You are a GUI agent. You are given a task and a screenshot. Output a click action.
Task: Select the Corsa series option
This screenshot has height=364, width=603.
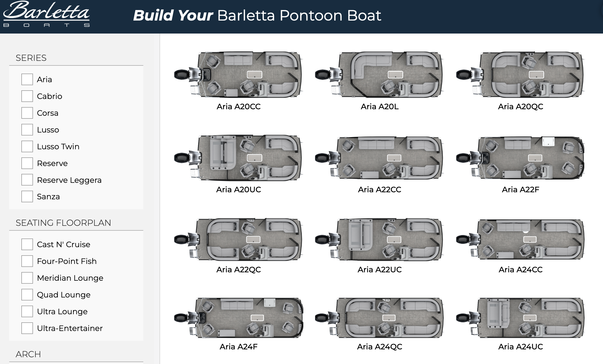[x=27, y=113]
